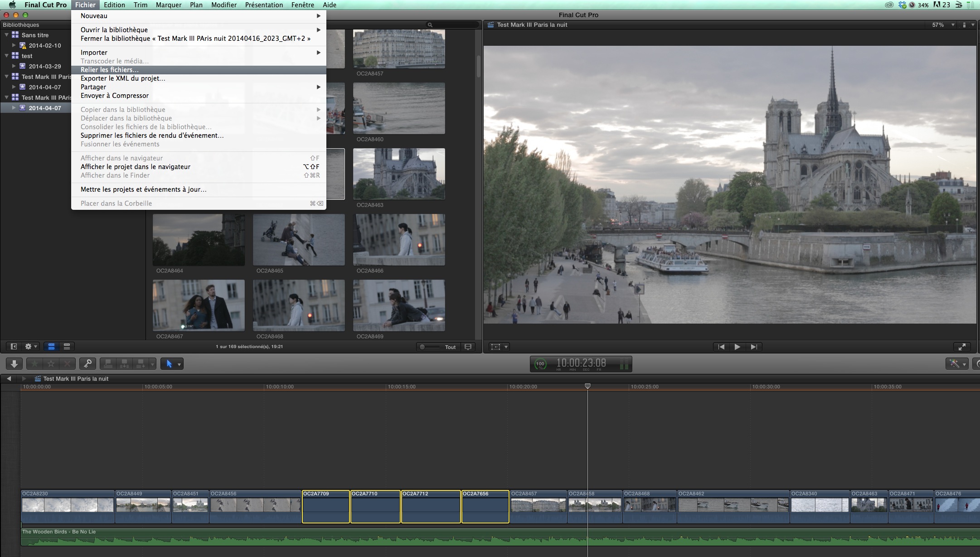Collapse the Sans titre library
This screenshot has width=980, height=557.
coord(7,35)
